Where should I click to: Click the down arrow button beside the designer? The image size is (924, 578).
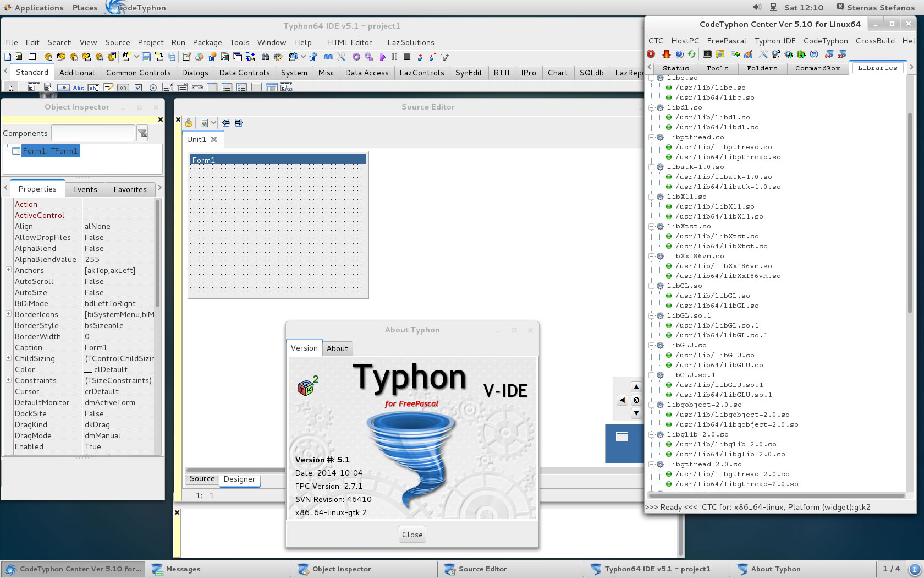[636, 413]
